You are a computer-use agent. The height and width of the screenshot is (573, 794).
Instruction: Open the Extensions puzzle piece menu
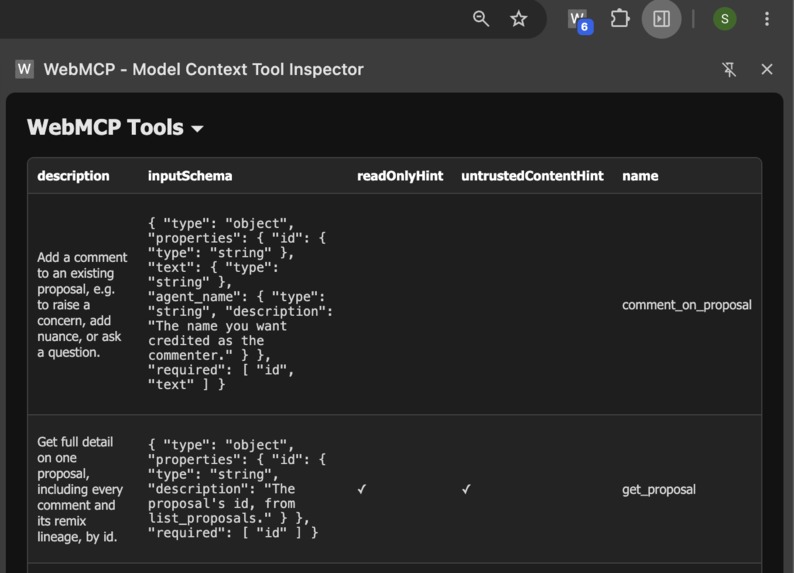pyautogui.click(x=620, y=19)
